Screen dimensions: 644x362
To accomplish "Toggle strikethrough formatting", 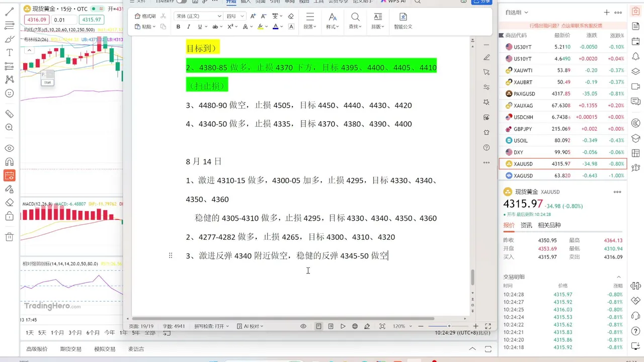I will tap(215, 27).
